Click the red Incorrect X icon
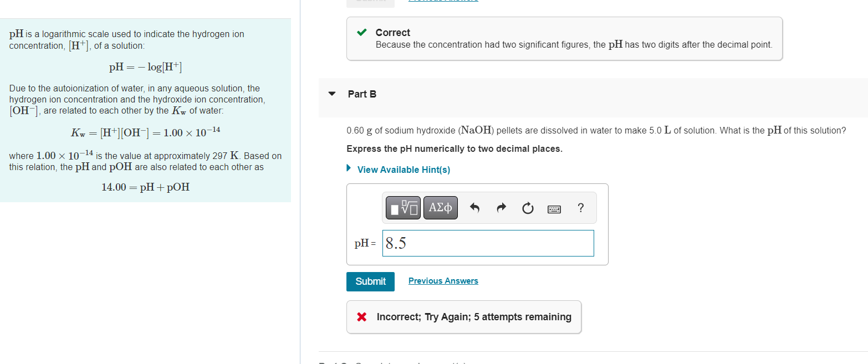This screenshot has width=868, height=364. (362, 316)
